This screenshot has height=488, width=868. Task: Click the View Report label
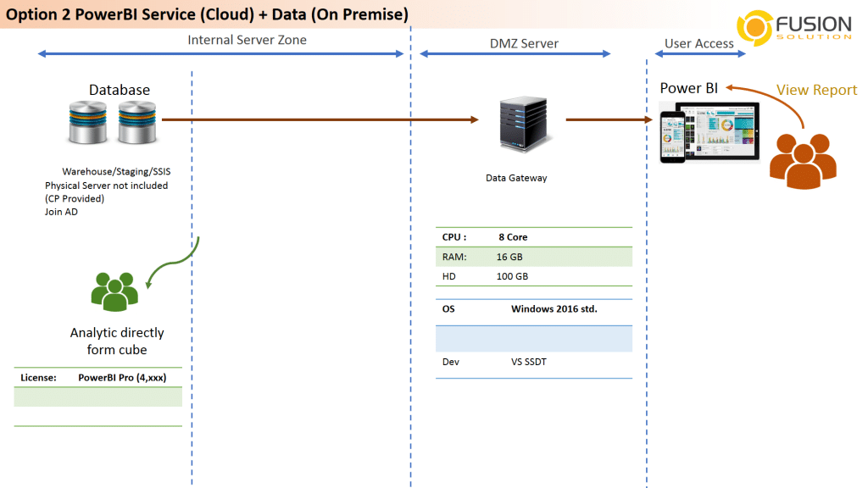click(816, 90)
